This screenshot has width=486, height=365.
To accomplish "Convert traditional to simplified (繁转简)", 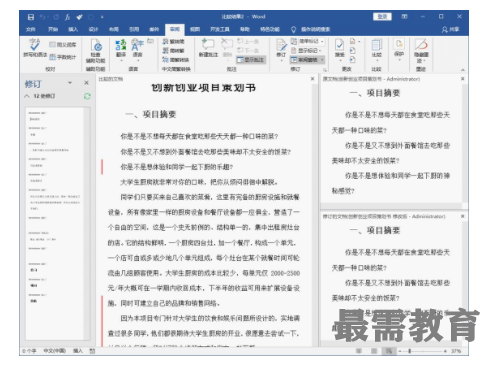I will [x=173, y=42].
